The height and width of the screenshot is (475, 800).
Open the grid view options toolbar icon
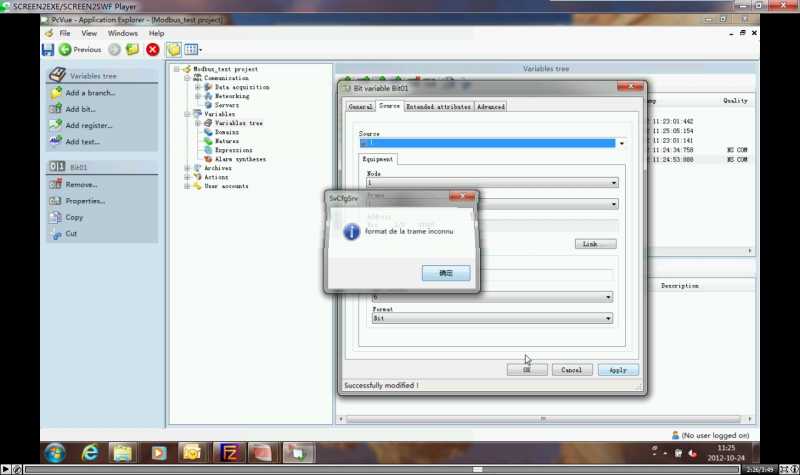coord(192,49)
